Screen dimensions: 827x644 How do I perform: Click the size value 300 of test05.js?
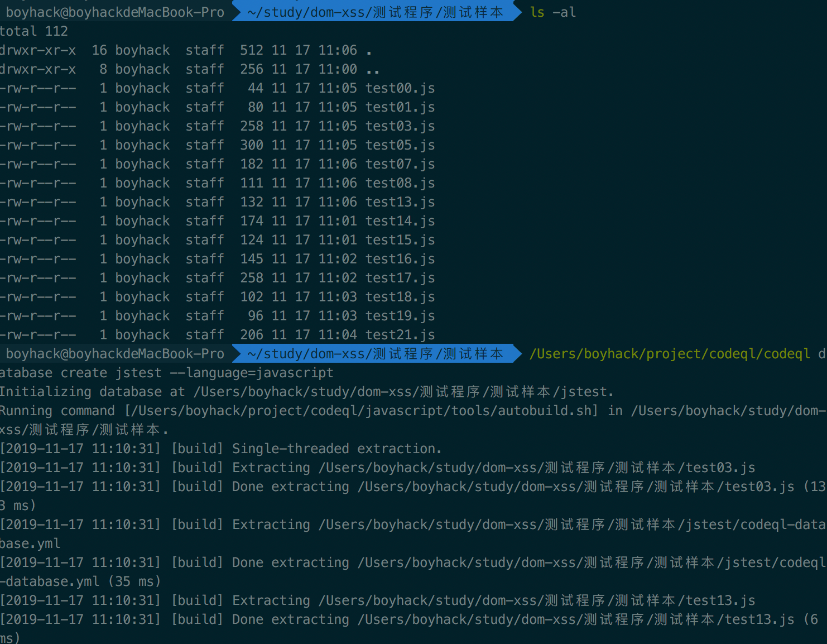(252, 145)
